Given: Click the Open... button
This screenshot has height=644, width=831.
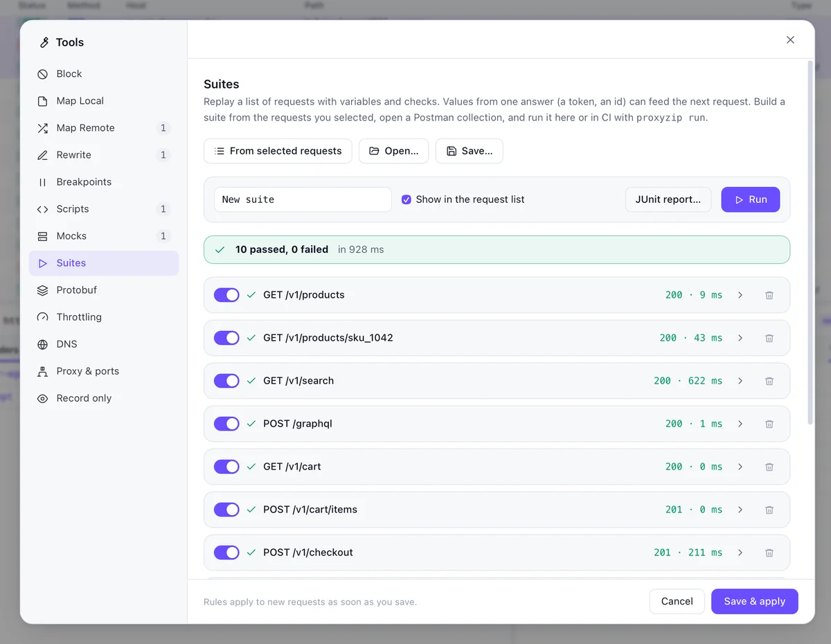Looking at the screenshot, I should (x=393, y=151).
